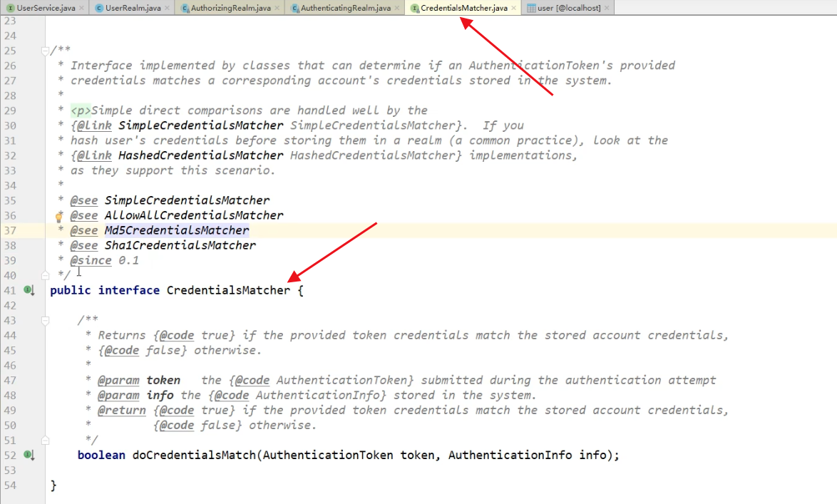Open the @see SimpleCredentialsMatcher reference
The image size is (837, 504).
(x=187, y=200)
